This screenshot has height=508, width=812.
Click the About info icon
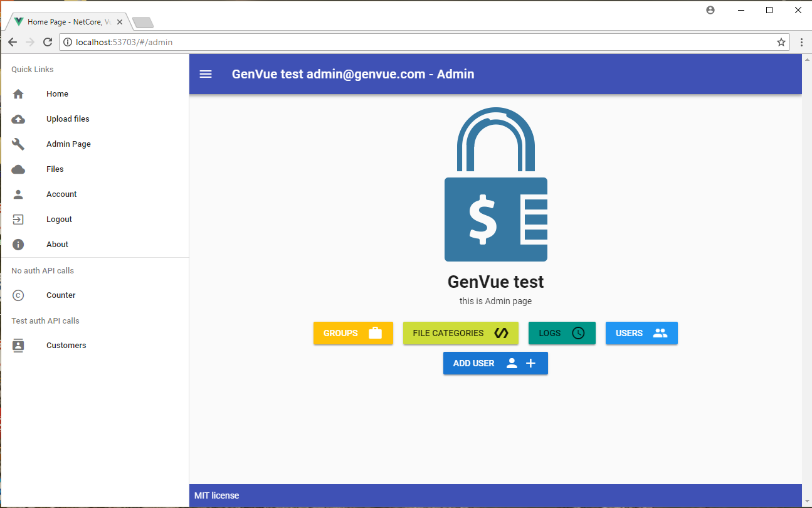(18, 245)
